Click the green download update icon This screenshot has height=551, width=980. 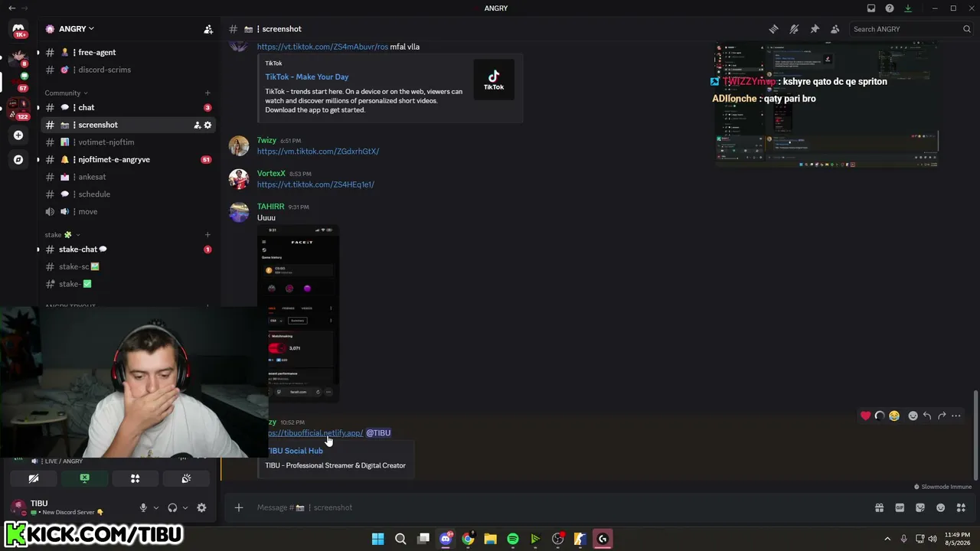point(908,8)
